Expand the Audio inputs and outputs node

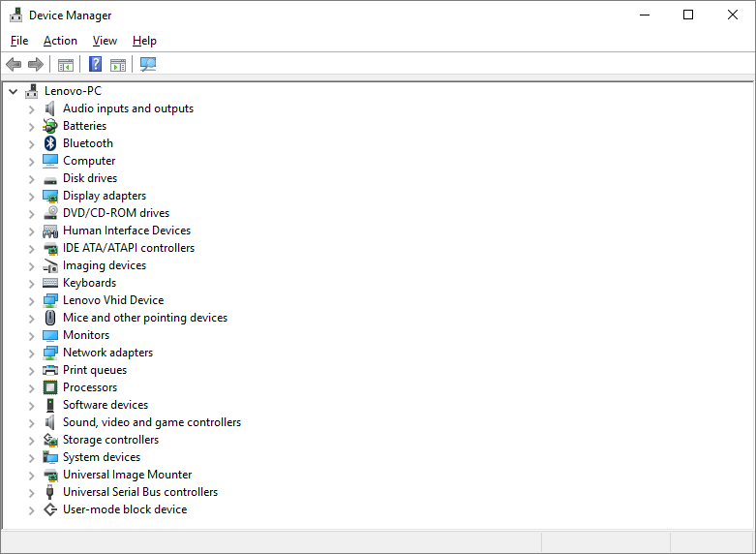coord(31,109)
